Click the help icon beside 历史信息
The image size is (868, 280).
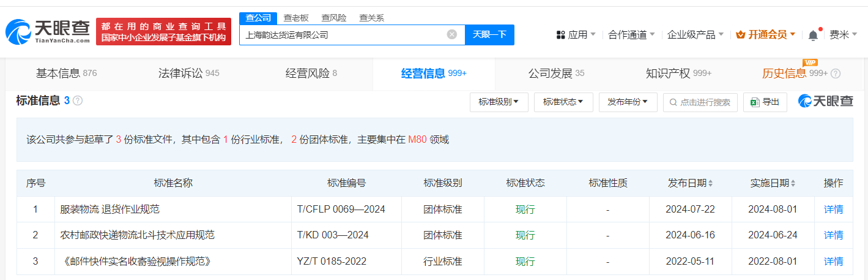click(x=836, y=74)
